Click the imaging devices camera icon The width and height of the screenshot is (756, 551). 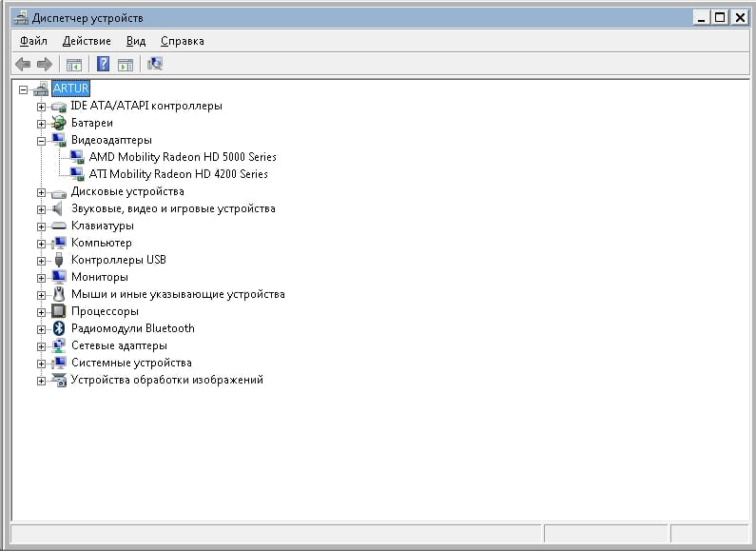(59, 380)
